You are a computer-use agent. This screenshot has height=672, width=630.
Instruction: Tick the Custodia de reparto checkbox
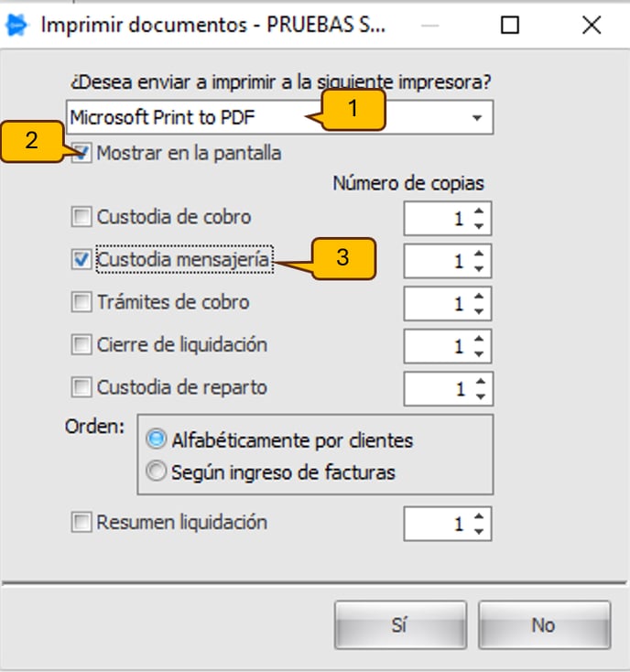coord(81,387)
